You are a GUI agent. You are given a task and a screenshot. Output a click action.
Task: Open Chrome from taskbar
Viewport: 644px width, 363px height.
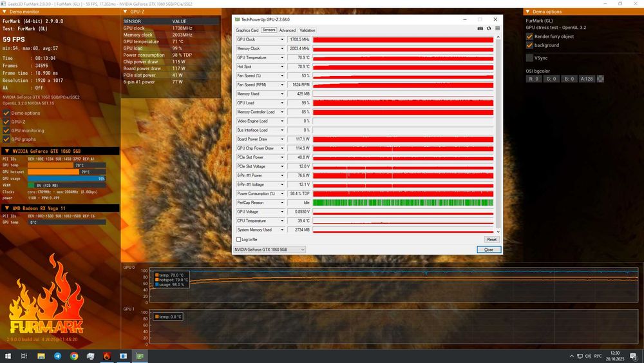pos(74,356)
